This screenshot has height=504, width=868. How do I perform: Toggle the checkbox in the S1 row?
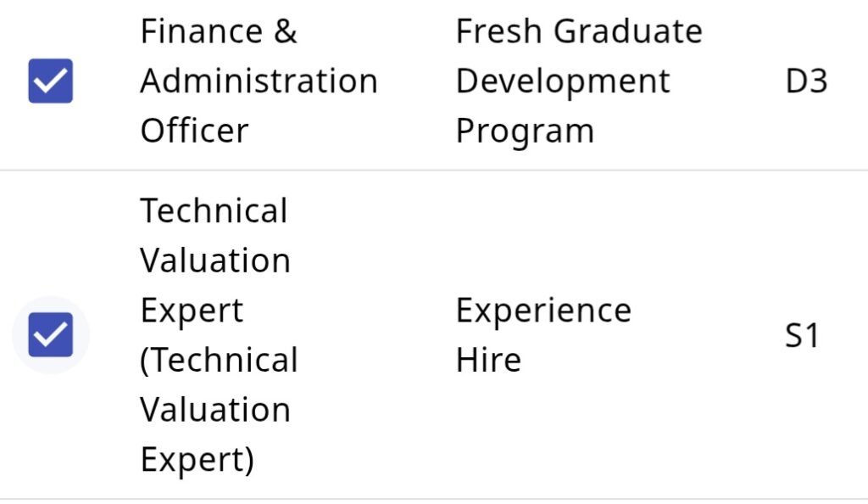pos(50,335)
